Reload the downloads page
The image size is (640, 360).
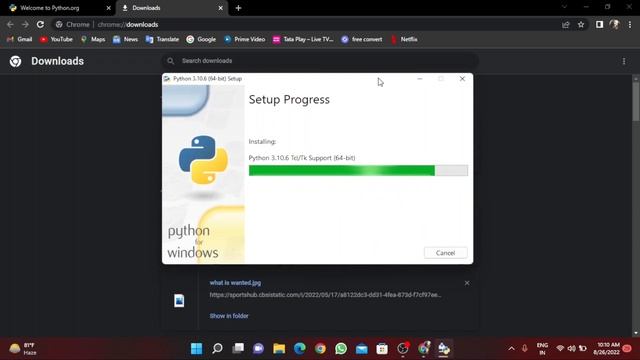click(40, 24)
